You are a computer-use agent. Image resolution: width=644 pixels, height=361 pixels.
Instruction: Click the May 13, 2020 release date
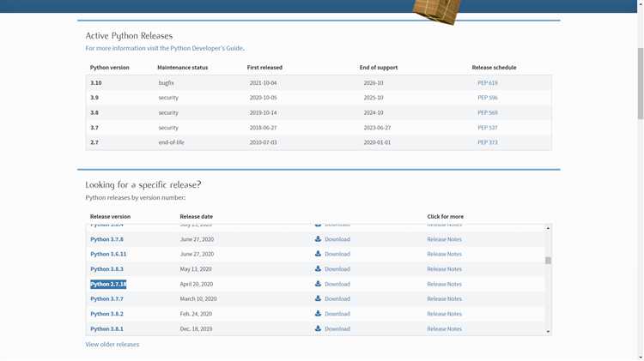click(x=196, y=269)
